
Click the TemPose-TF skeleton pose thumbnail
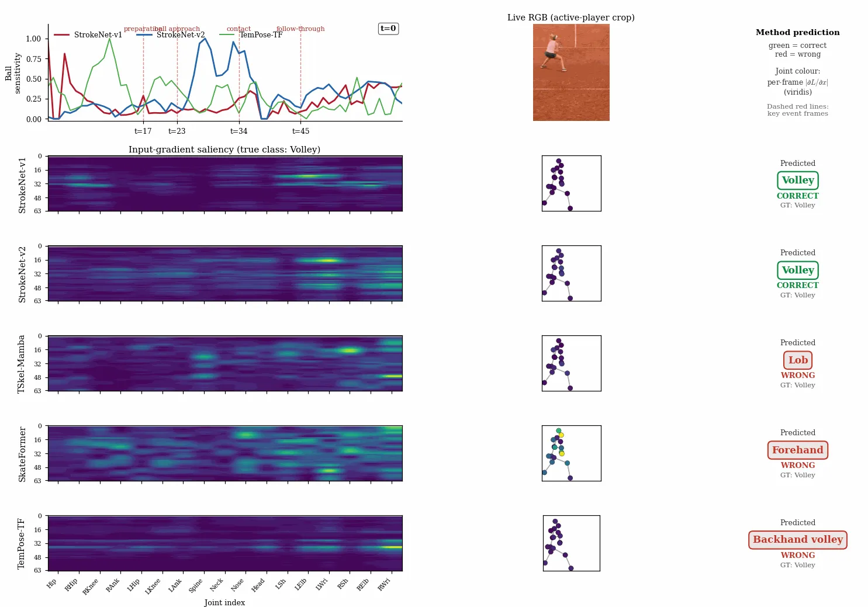[x=571, y=543]
